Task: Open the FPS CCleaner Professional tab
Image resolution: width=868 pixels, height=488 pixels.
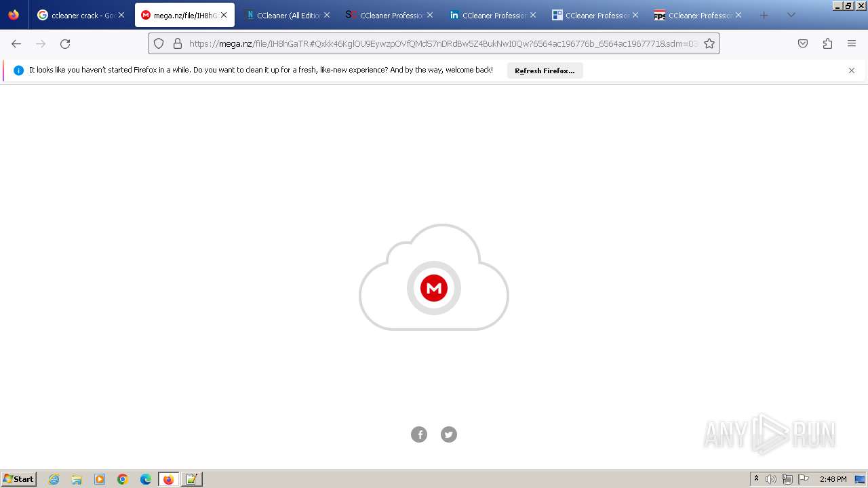Action: point(698,15)
